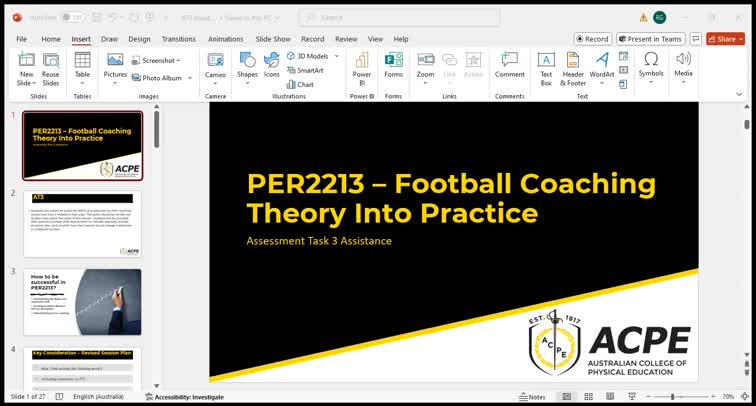Toggle the Notes pane

[532, 397]
